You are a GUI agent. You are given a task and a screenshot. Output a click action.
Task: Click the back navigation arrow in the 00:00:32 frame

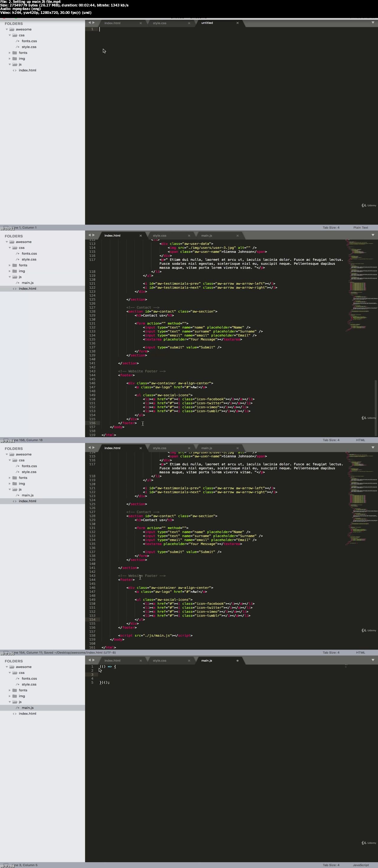tap(89, 22)
